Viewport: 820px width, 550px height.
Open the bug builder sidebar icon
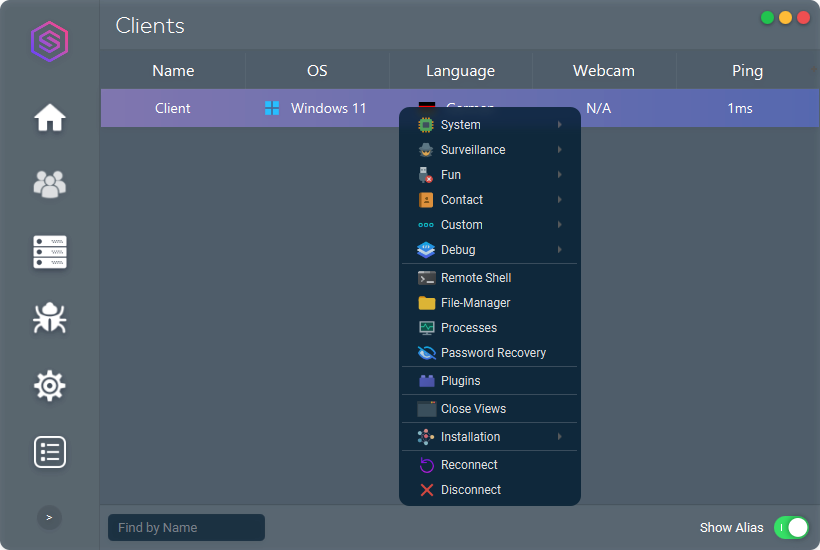click(50, 318)
